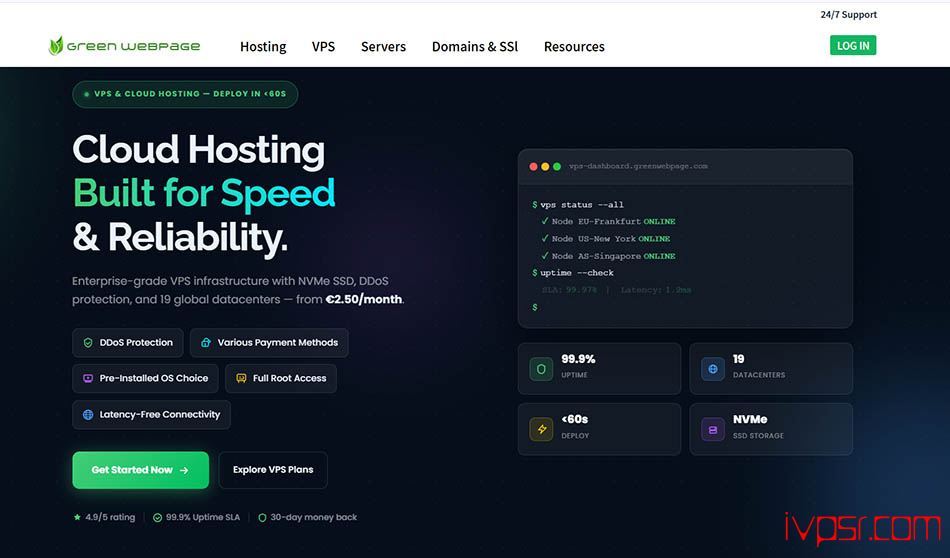Expand the Servers menu item

coord(383,47)
